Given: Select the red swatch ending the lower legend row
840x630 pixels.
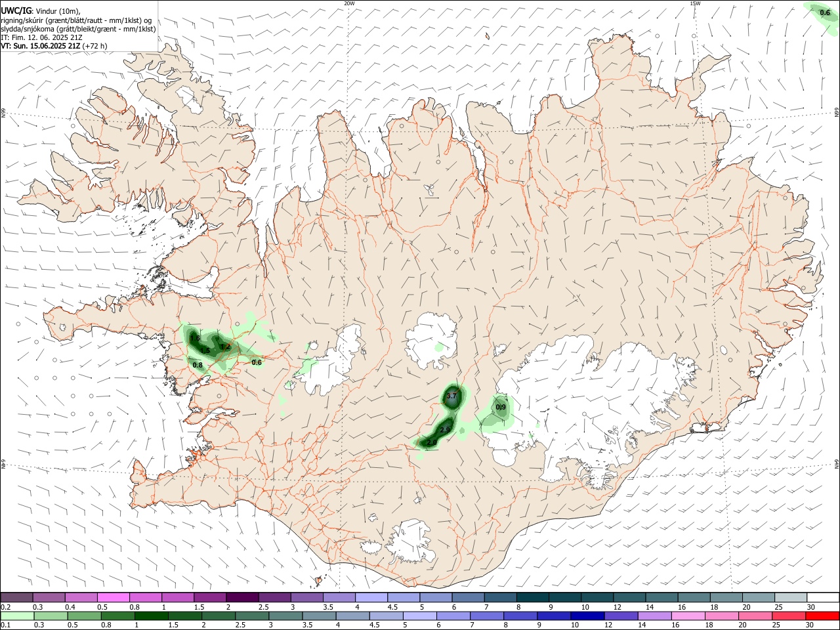Looking at the screenshot, I should [x=823, y=616].
